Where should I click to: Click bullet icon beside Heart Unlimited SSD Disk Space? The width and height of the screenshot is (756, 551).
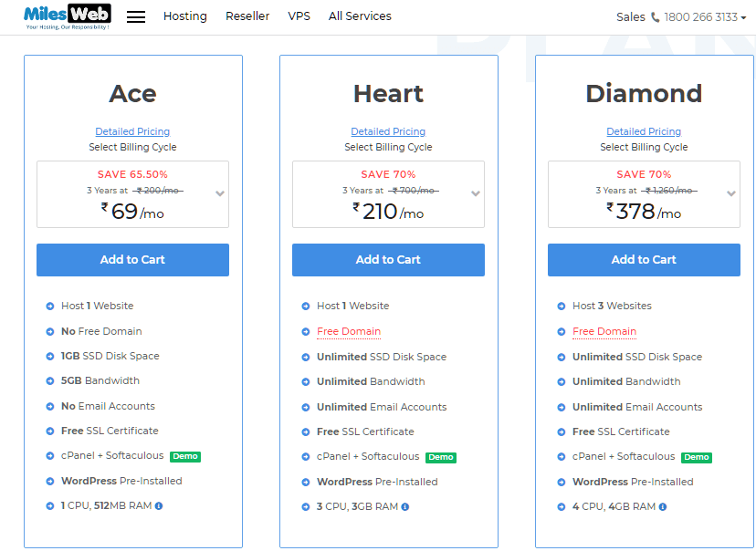tap(305, 357)
